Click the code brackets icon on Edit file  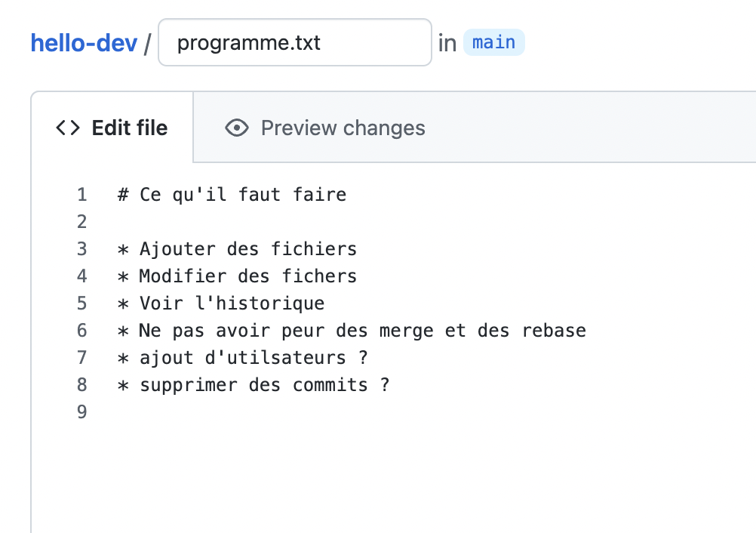(67, 128)
